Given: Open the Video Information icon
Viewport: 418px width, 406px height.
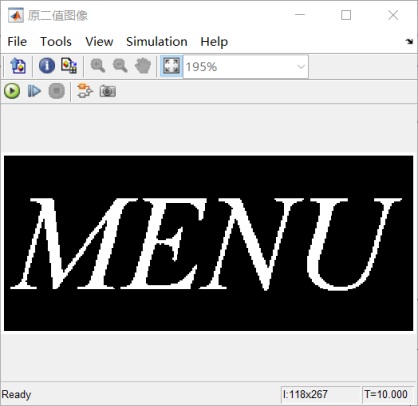Looking at the screenshot, I should pyautogui.click(x=47, y=66).
